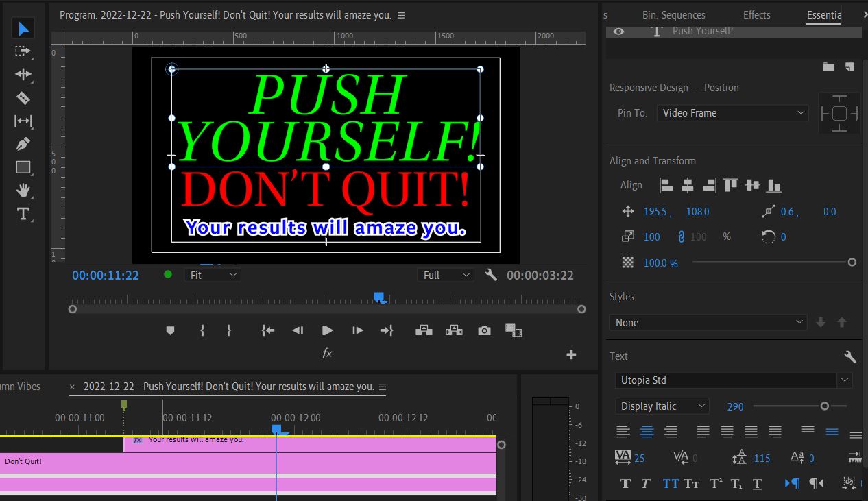The image size is (868, 501).
Task: Toggle All Caps text style
Action: [x=669, y=484]
